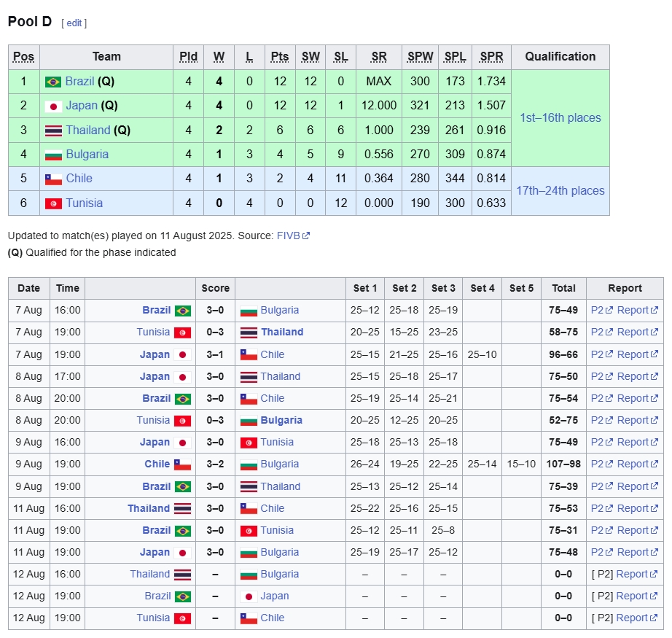672x638 pixels.
Task: Select bold Thailand in the Tunisia 0–3 match row
Action: (x=282, y=332)
